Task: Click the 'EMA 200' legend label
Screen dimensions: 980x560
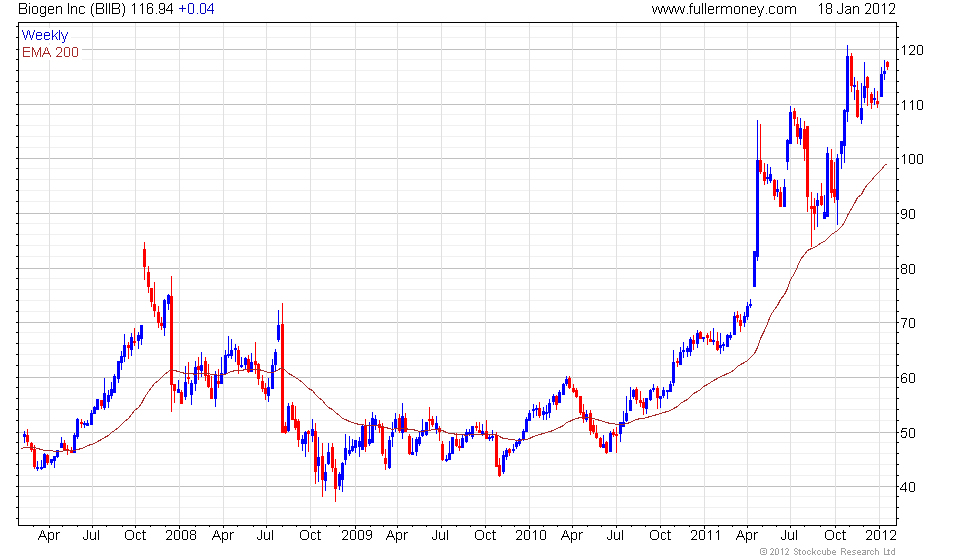Action: (51, 52)
